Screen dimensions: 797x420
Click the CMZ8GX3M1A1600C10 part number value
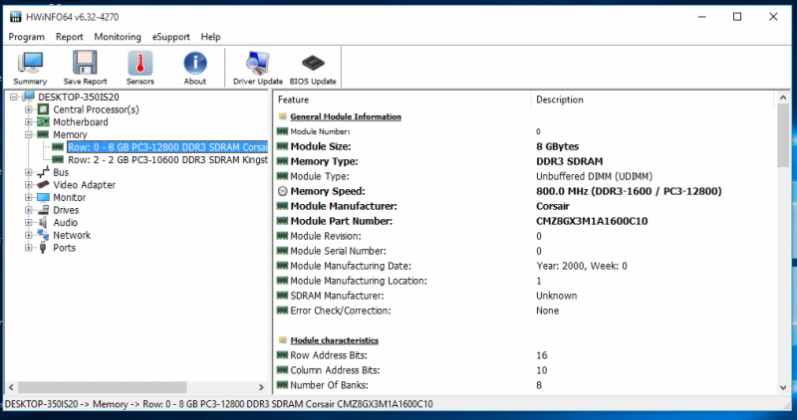(x=592, y=221)
